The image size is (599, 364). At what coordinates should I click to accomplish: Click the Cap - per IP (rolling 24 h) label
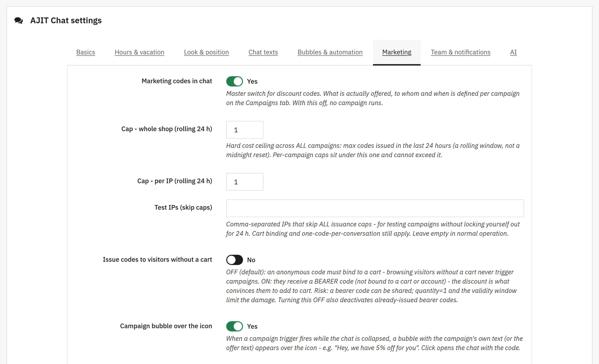[x=175, y=181]
